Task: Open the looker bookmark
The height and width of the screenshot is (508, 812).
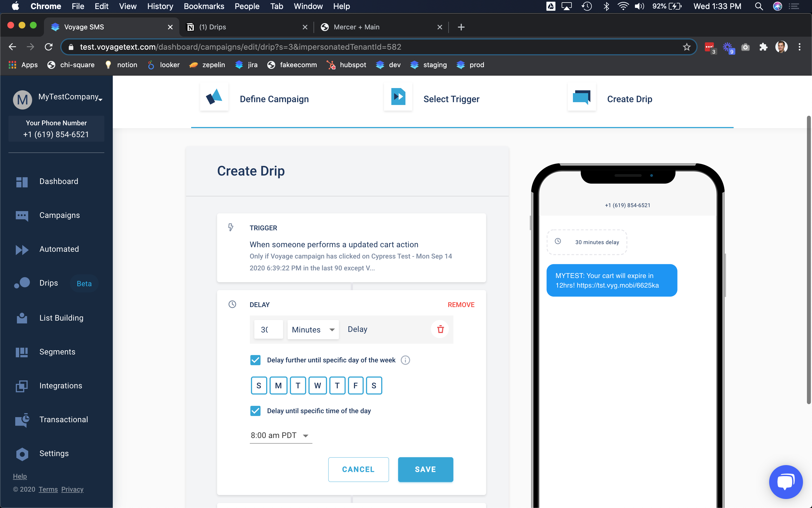Action: pos(164,65)
